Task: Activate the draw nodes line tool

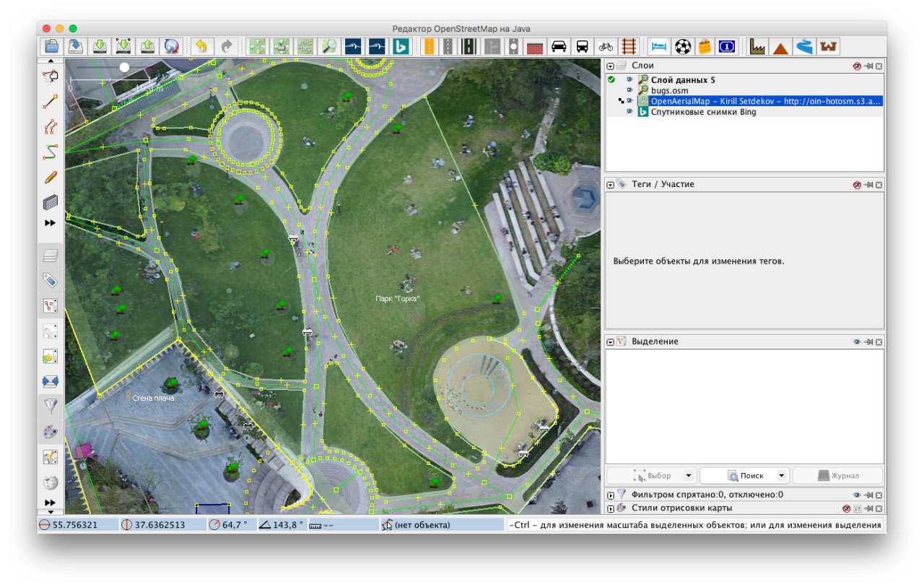Action: pos(51,101)
